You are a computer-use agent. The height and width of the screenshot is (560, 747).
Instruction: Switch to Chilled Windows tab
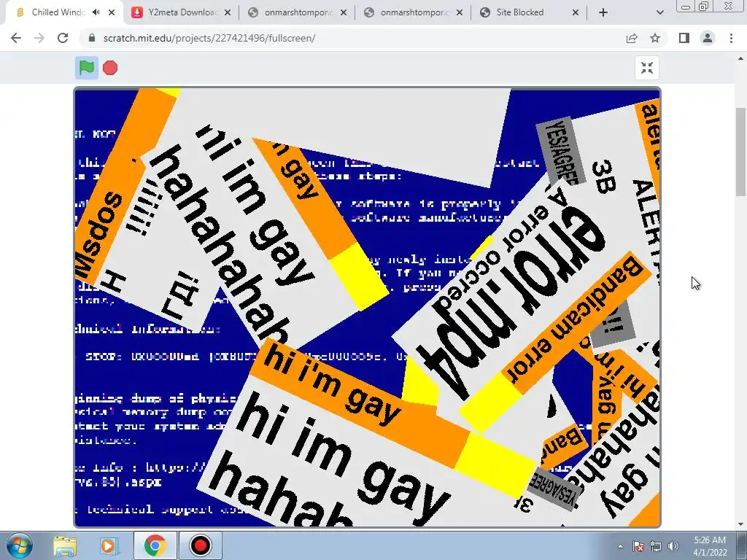[x=64, y=12]
